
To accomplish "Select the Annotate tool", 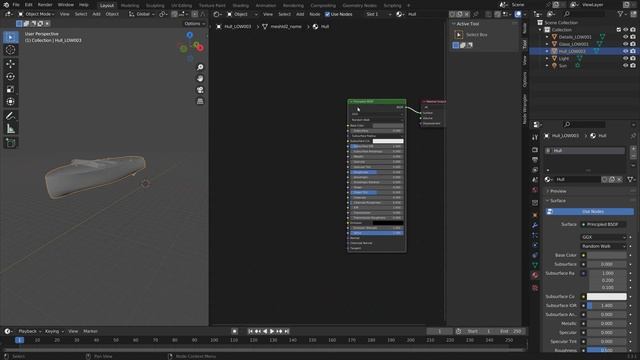I will click(11, 116).
